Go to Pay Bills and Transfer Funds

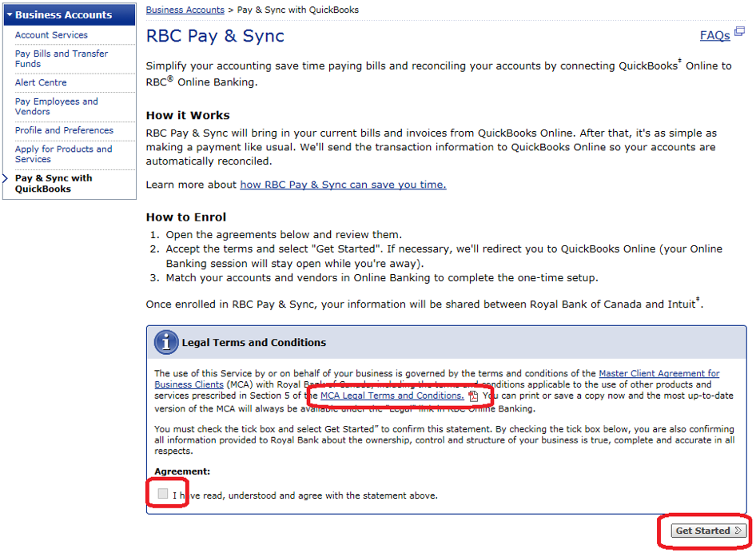62,59
